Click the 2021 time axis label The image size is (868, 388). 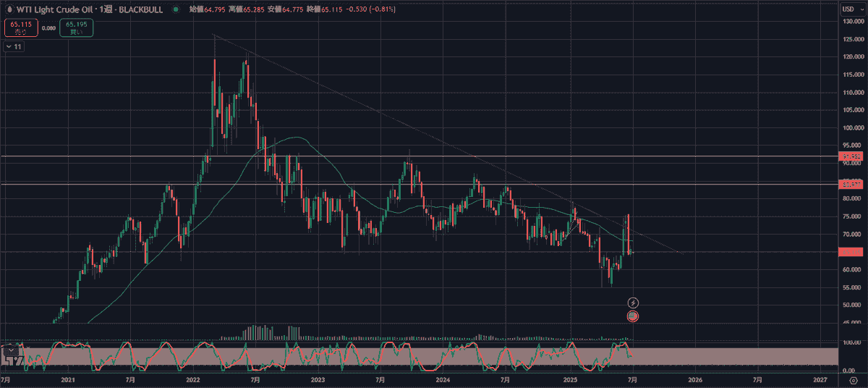tap(68, 379)
